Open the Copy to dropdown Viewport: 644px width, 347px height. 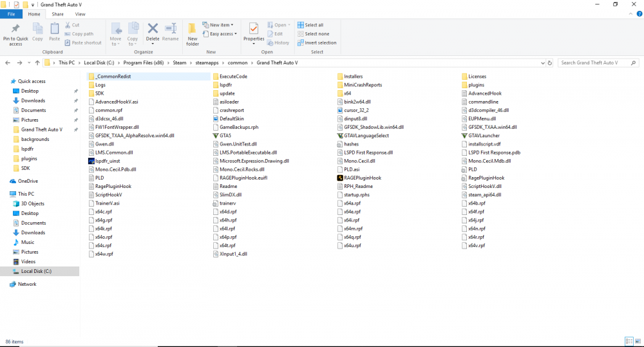click(x=133, y=34)
